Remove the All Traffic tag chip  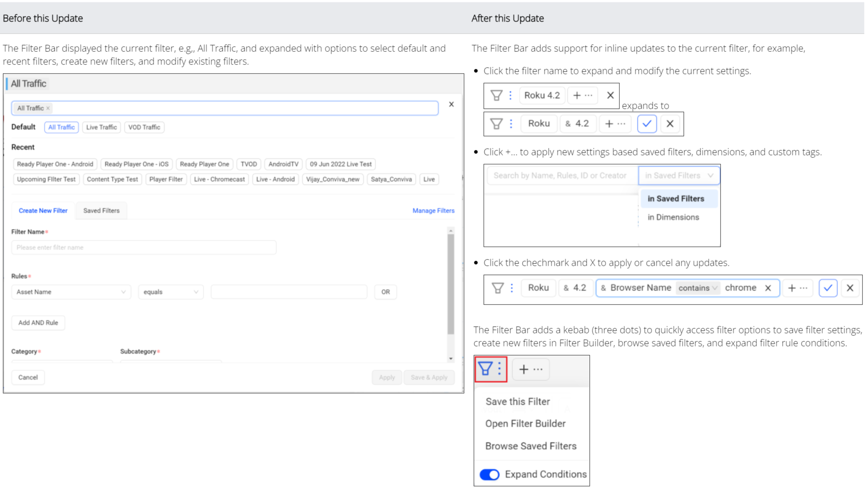(x=48, y=108)
